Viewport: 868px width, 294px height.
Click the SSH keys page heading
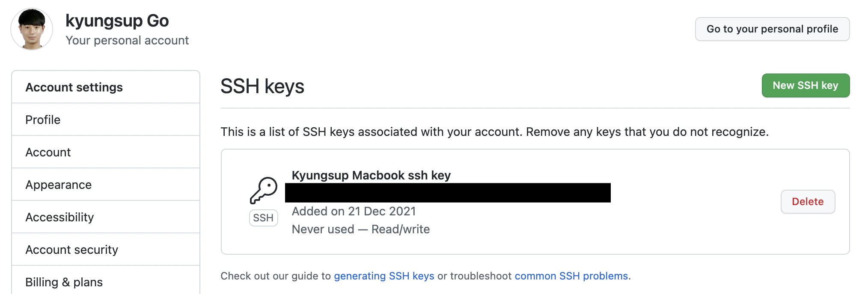tap(262, 86)
